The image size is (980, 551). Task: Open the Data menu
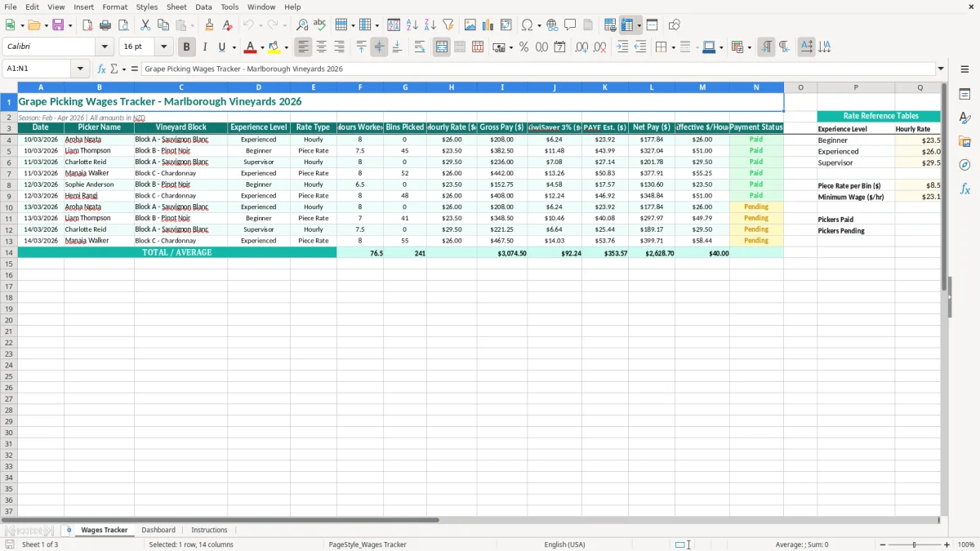203,7
